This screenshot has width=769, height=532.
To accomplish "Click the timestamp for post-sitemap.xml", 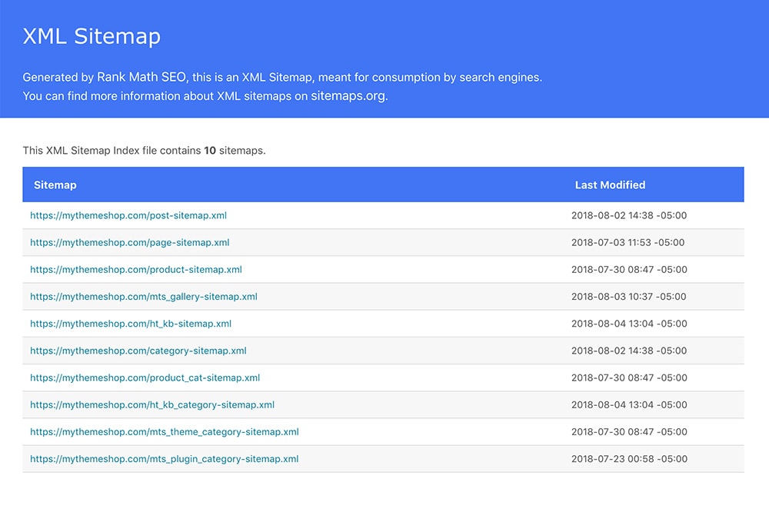I will [x=628, y=215].
